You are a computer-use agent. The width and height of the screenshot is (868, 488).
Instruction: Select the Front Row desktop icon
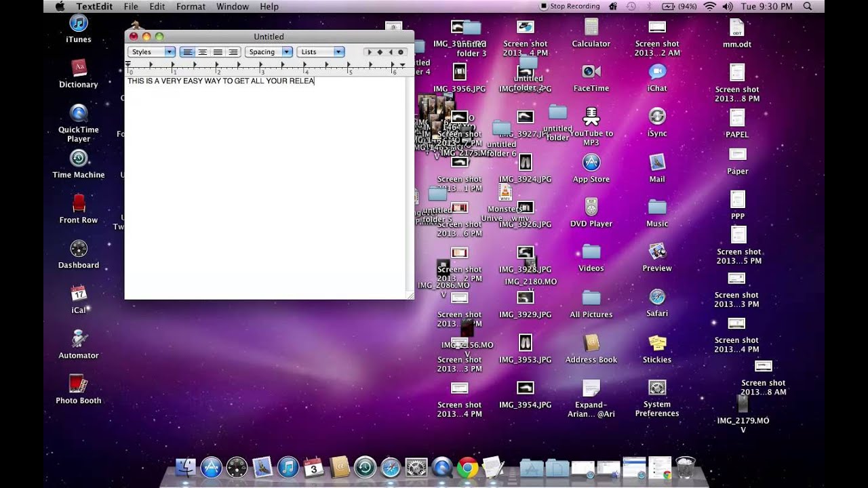pyautogui.click(x=79, y=209)
